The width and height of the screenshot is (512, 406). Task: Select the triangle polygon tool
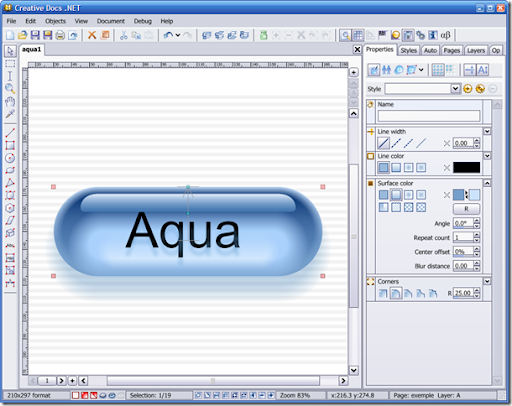point(10,183)
